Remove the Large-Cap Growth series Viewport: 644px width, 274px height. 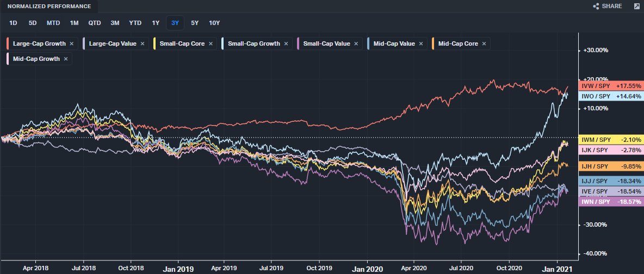[71, 43]
